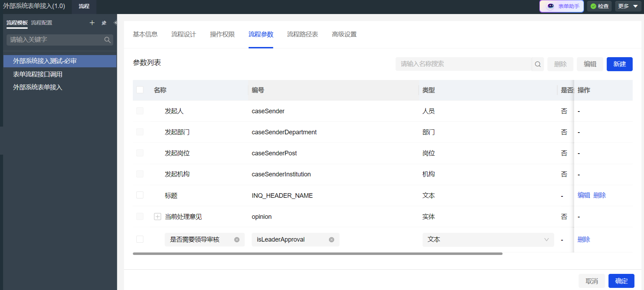Open the 文本 type dropdown
This screenshot has width=644, height=290.
coord(488,240)
